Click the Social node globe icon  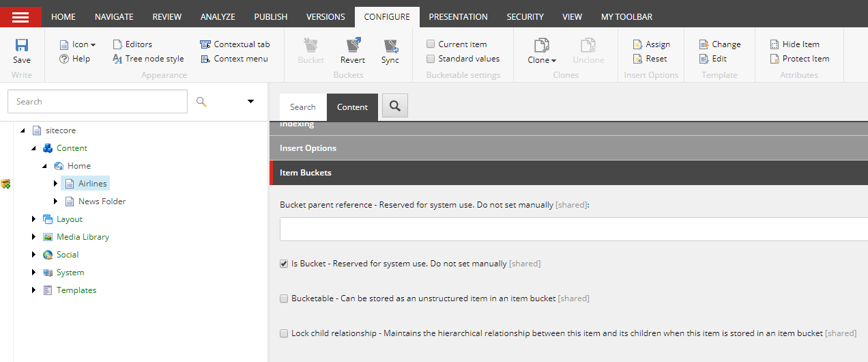point(48,255)
